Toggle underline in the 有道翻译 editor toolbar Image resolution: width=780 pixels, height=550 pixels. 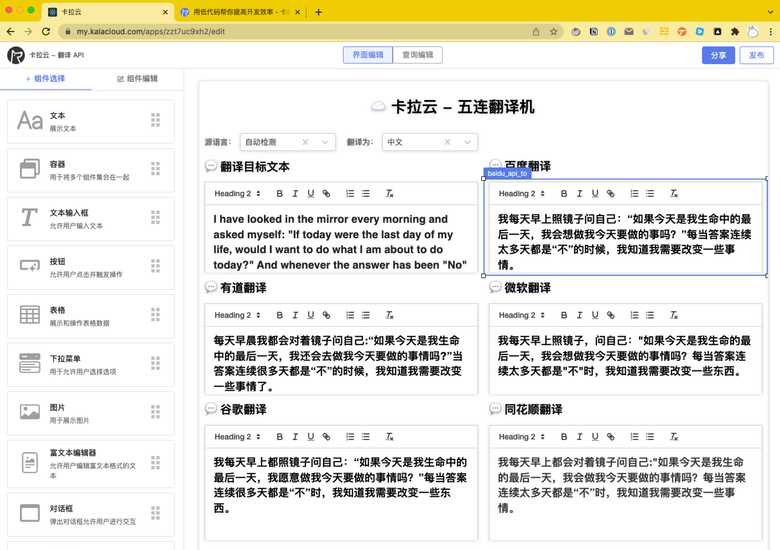[311, 315]
